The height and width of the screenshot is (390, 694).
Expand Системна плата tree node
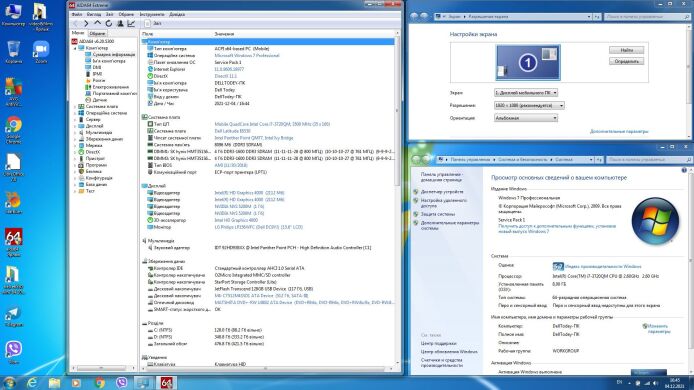pyautogui.click(x=75, y=106)
